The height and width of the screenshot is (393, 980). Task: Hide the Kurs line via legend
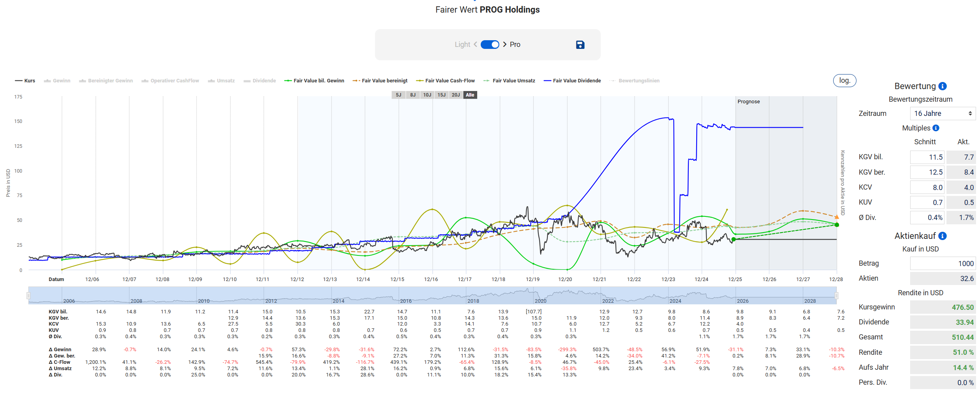pos(25,81)
